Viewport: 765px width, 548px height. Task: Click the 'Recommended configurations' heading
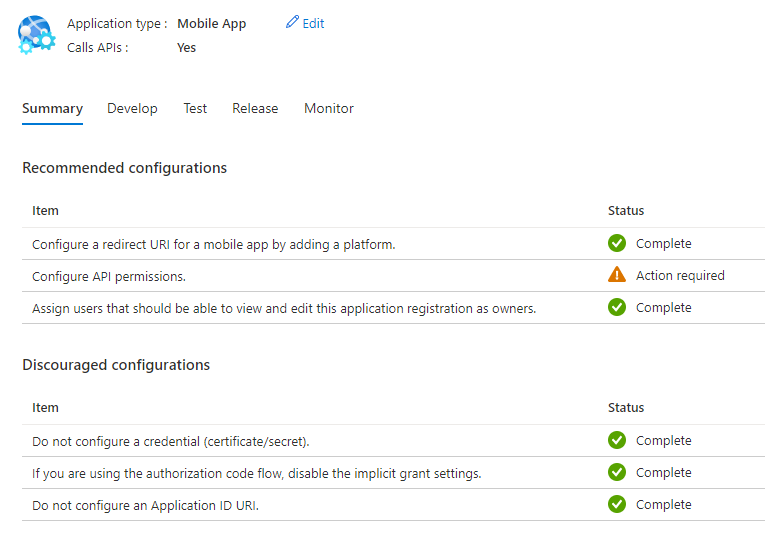124,168
